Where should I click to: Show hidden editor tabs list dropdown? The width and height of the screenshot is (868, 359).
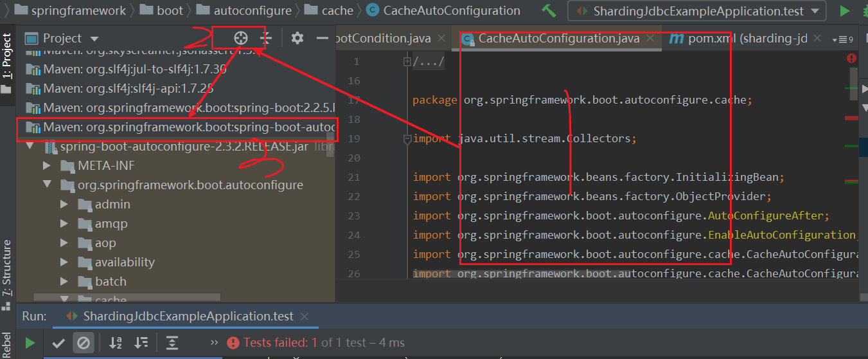click(842, 40)
